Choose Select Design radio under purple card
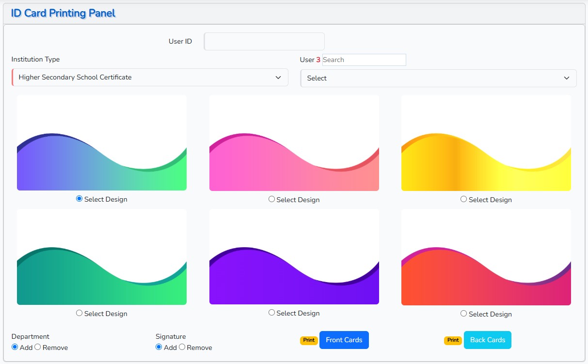This screenshot has height=364, width=588. [x=271, y=313]
